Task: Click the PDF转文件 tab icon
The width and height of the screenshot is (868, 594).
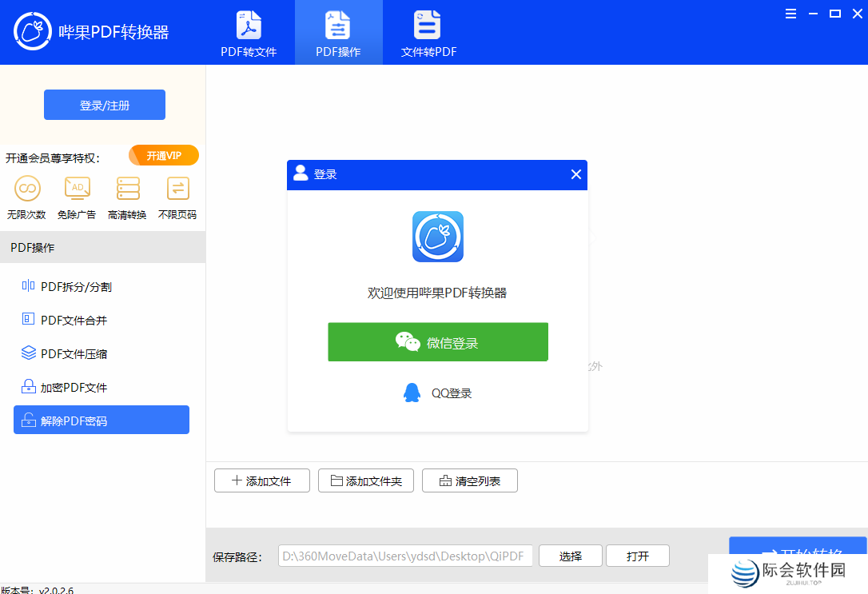Action: pyautogui.click(x=249, y=26)
